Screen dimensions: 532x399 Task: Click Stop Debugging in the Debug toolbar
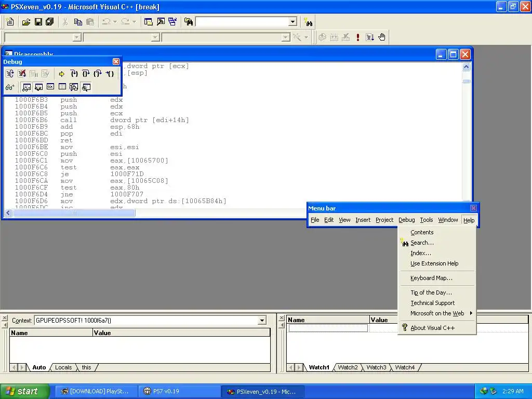coord(22,74)
